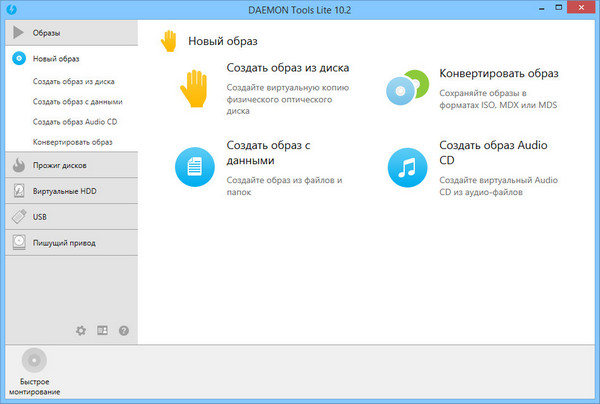
Task: Open settings with the gear icon
Action: 81,331
